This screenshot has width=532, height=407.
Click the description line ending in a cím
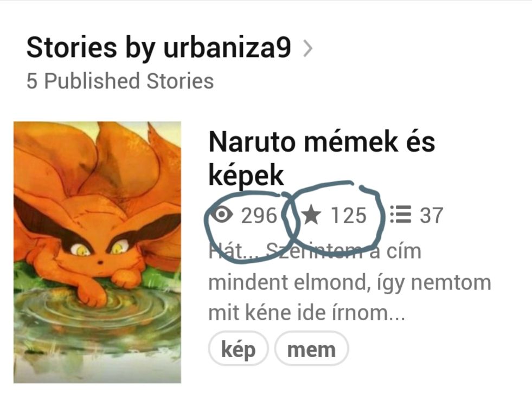point(315,251)
